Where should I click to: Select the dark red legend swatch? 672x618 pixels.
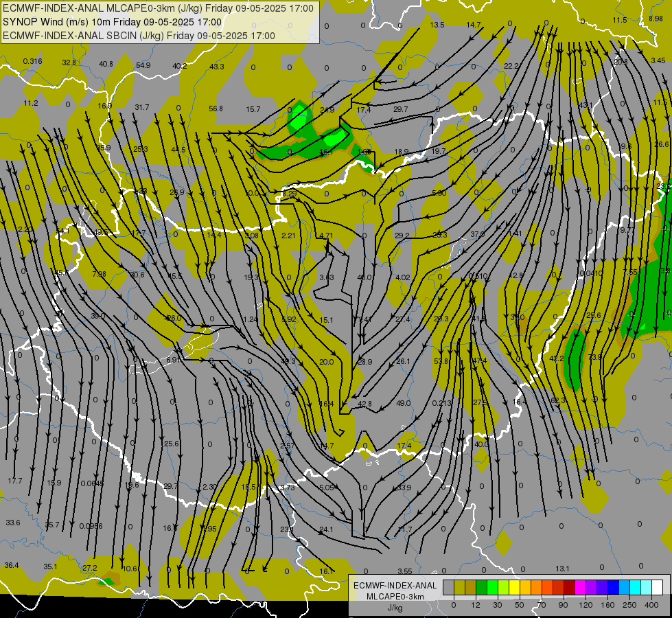click(x=569, y=587)
